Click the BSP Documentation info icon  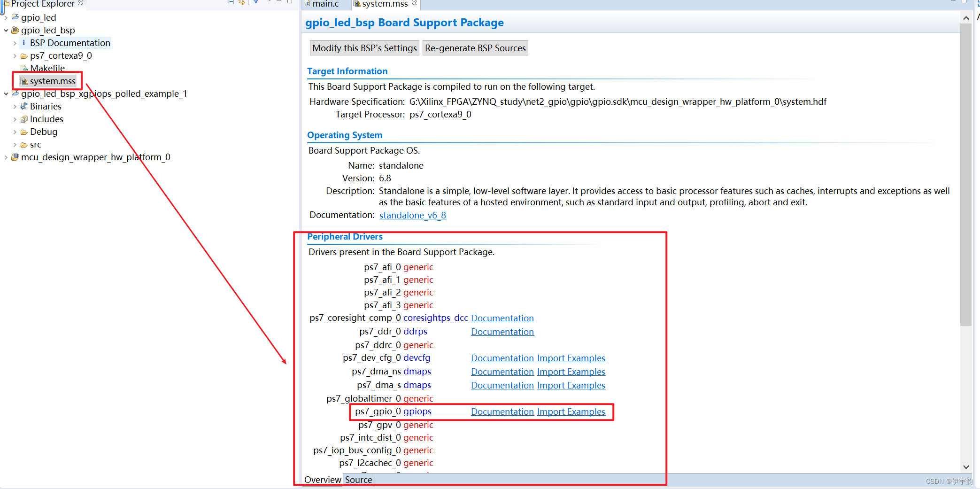(24, 43)
